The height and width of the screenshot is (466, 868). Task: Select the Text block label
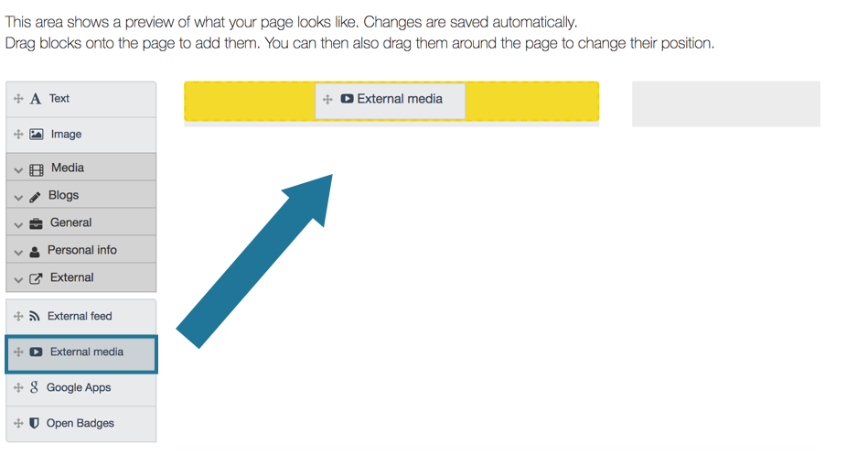(x=59, y=99)
